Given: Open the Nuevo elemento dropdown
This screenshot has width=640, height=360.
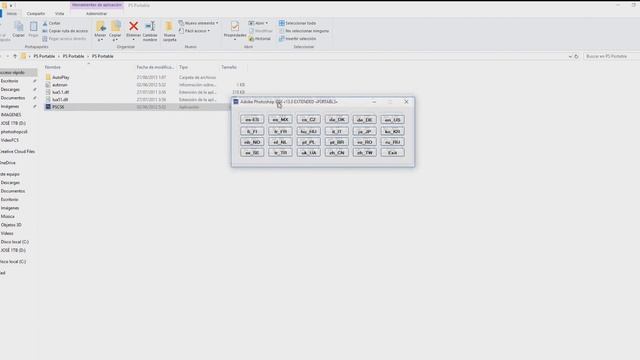Looking at the screenshot, I should (x=199, y=23).
